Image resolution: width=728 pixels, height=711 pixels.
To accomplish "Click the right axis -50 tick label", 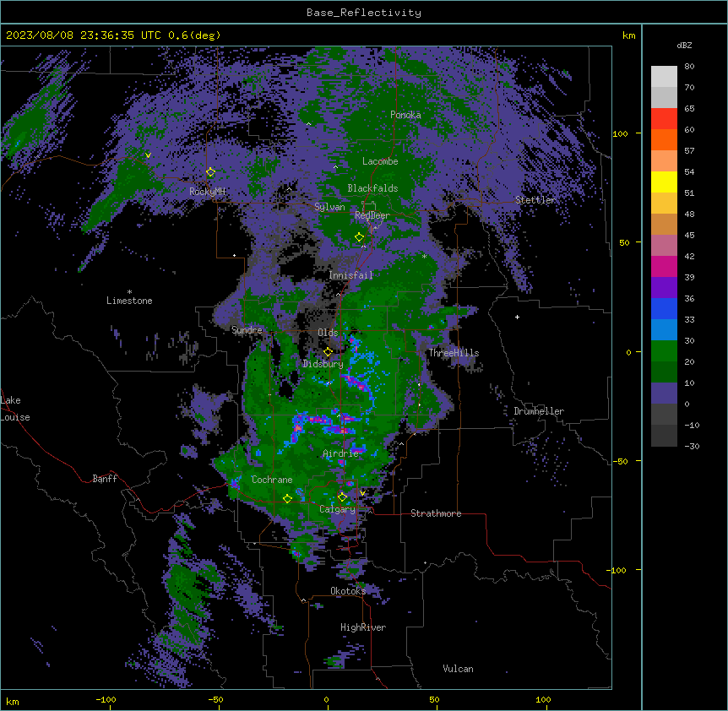I will (x=620, y=461).
